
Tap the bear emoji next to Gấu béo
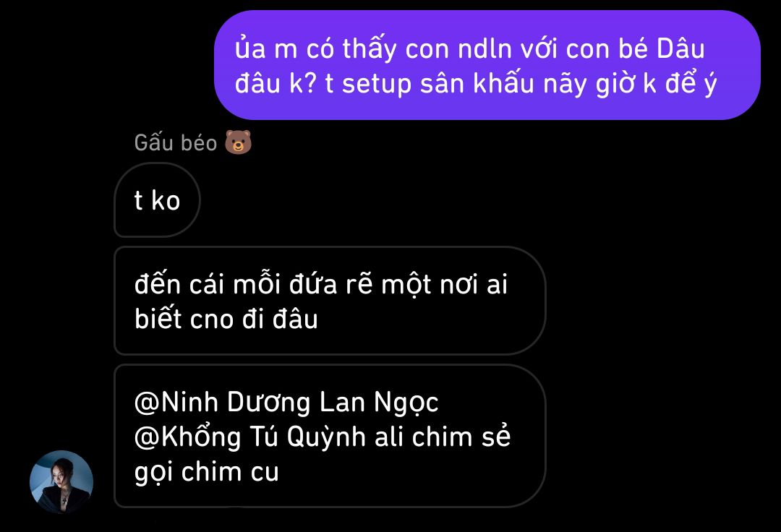[x=238, y=142]
